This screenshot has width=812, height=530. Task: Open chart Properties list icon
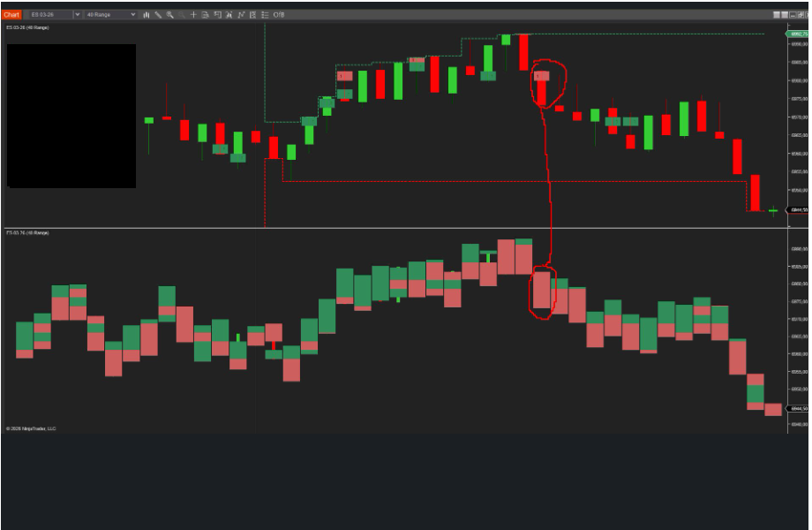[265, 15]
